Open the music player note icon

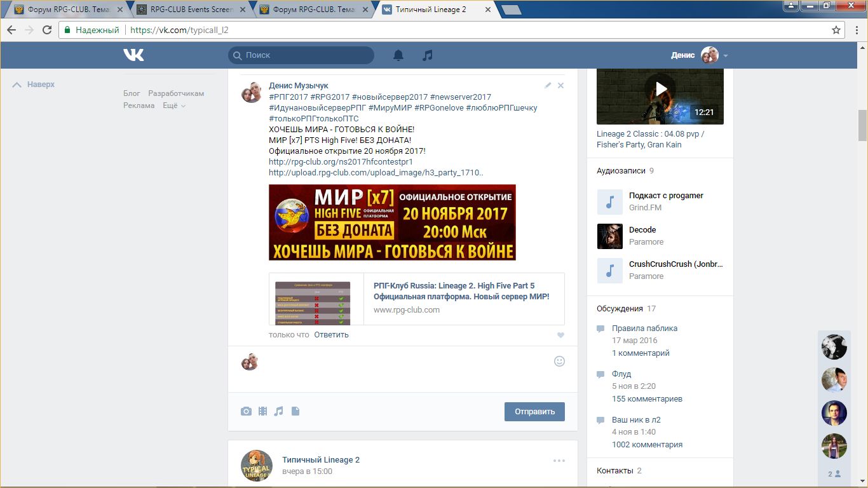pos(428,55)
